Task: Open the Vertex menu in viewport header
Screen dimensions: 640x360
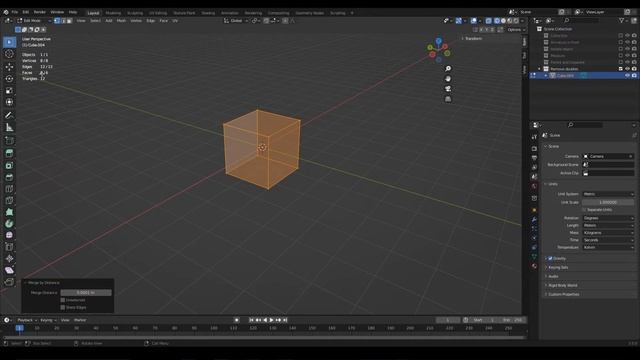Action: 136,20
